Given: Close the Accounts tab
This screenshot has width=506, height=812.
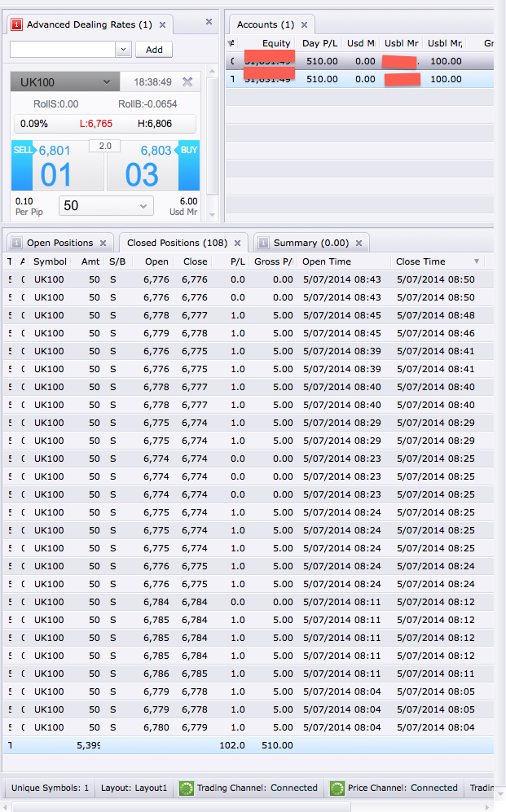Looking at the screenshot, I should (304, 25).
